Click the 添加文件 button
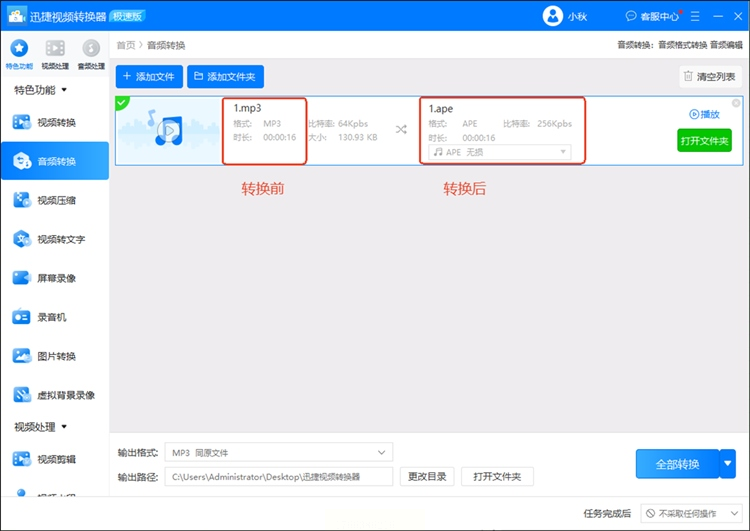Screen dimensions: 750x531 coord(149,77)
